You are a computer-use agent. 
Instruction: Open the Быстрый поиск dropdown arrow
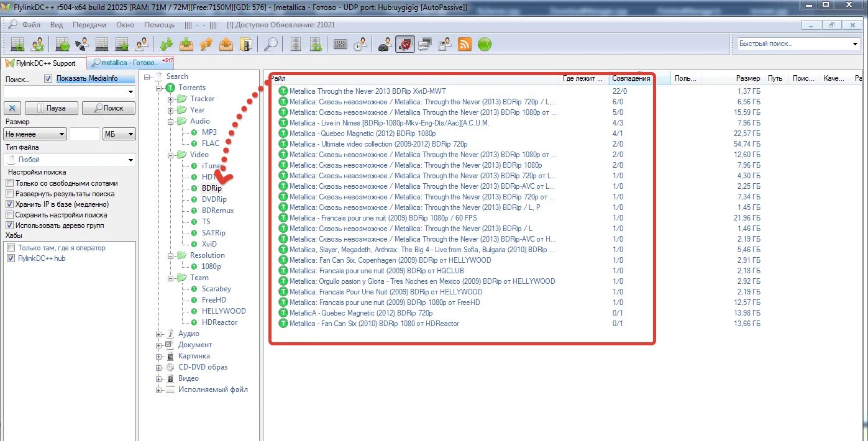click(x=856, y=44)
